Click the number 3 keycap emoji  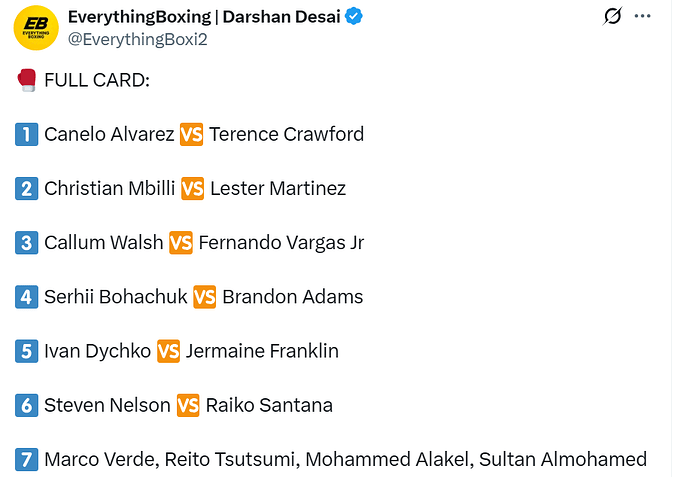(x=27, y=242)
